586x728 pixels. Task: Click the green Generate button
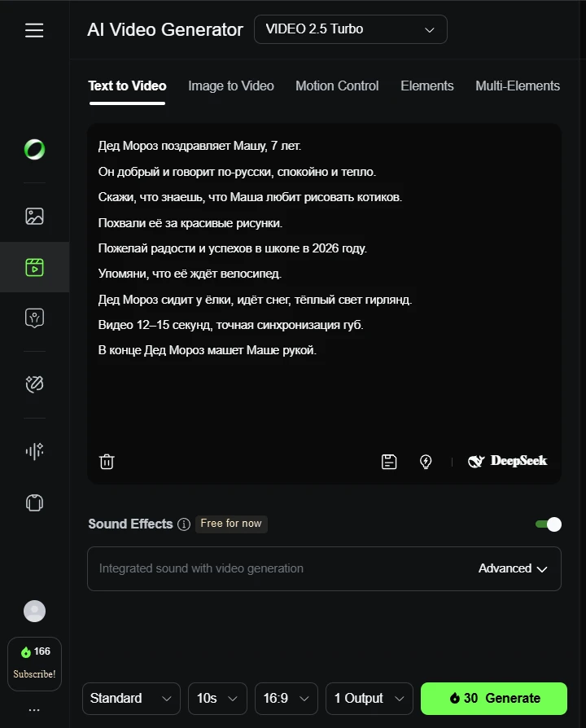[x=494, y=699]
